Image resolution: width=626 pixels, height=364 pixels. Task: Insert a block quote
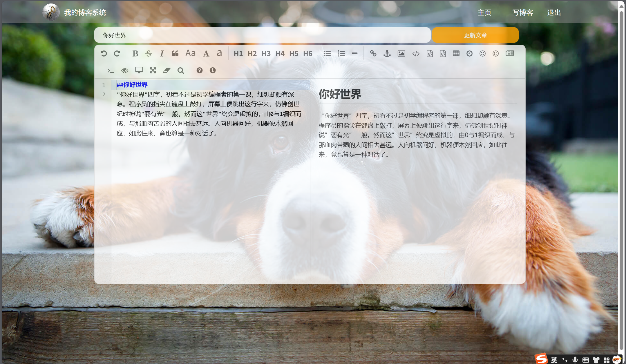pos(175,53)
